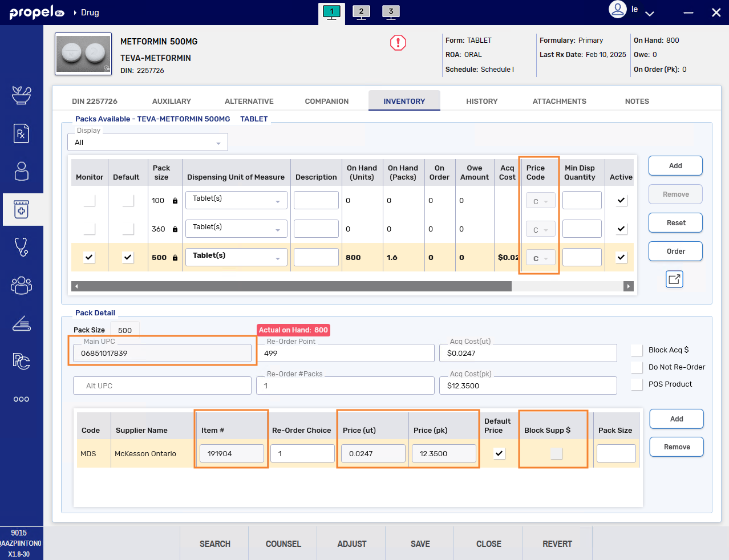Click the lock icon beside pack size 360
This screenshot has width=729, height=560.
tap(175, 229)
